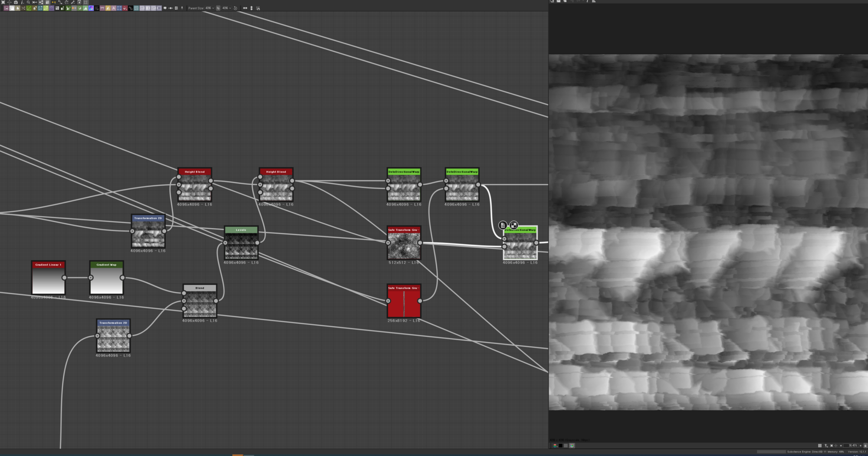
Task: Select the Levels node
Action: [x=241, y=243]
